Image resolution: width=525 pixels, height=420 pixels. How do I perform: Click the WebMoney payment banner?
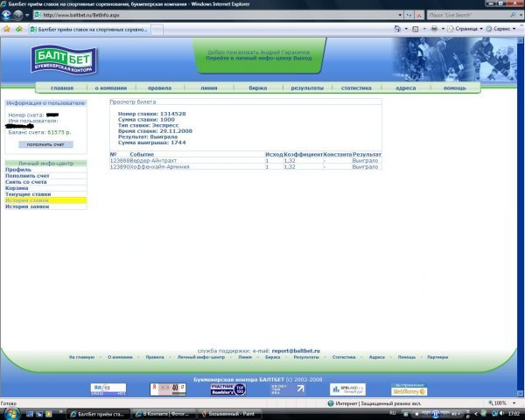coord(408,389)
